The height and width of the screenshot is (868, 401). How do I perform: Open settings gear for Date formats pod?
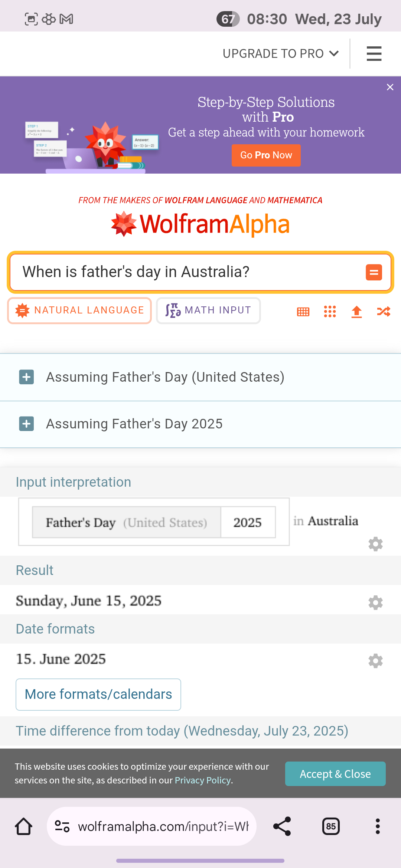point(375,661)
